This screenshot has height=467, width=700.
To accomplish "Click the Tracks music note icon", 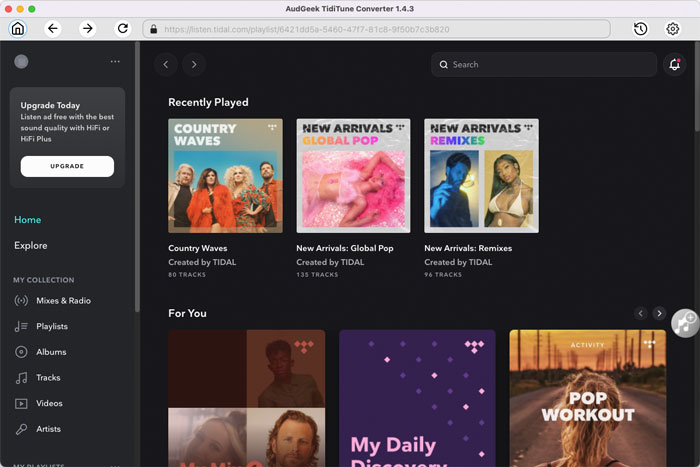I will pos(21,378).
